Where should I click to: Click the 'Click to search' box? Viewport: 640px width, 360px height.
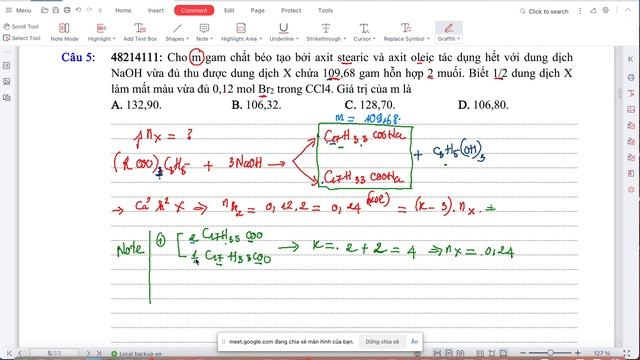pyautogui.click(x=544, y=11)
